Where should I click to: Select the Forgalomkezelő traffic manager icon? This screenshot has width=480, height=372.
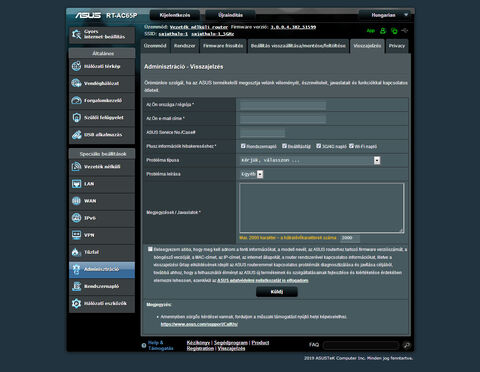click(x=76, y=100)
